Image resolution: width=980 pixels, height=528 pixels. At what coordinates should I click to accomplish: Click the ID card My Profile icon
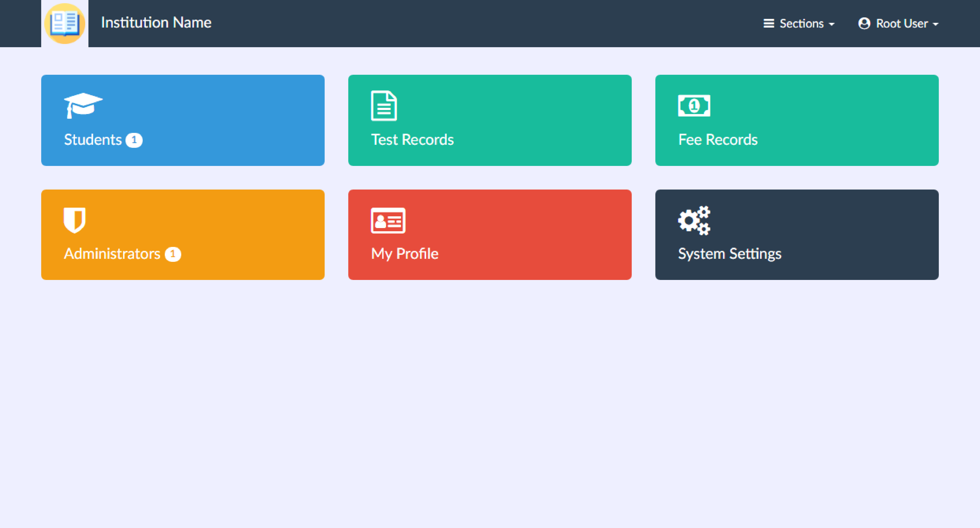388,220
